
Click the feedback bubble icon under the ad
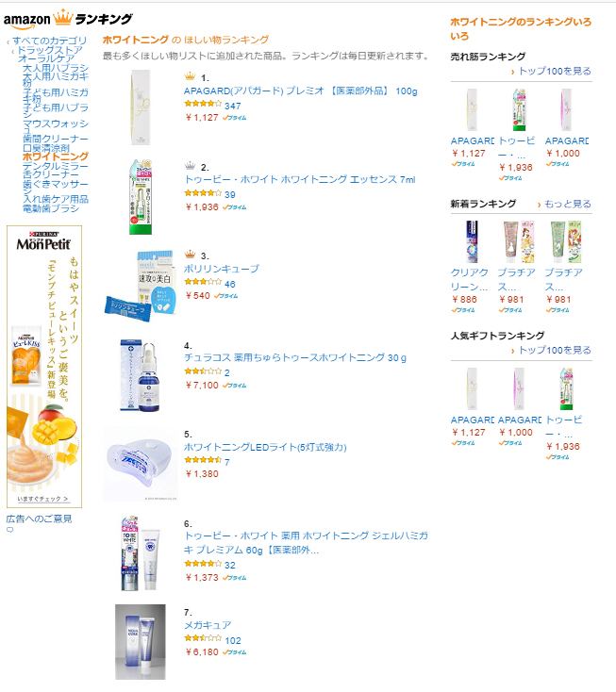click(9, 530)
